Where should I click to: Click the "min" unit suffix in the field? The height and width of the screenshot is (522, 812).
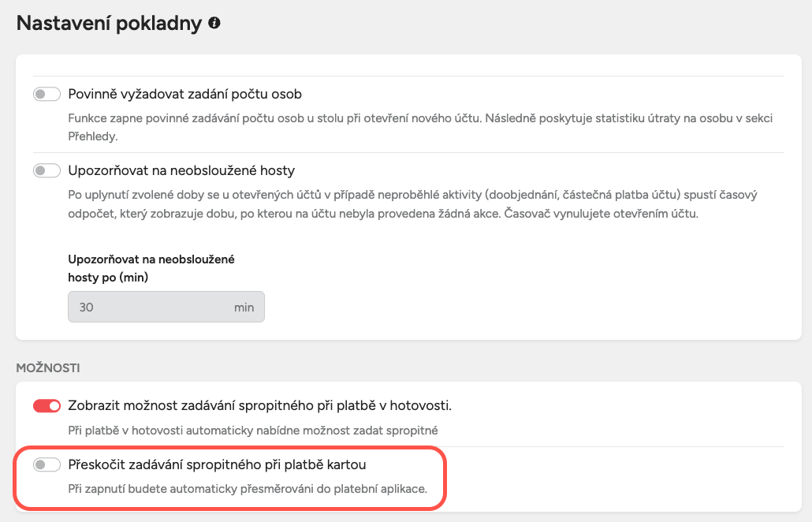point(244,308)
